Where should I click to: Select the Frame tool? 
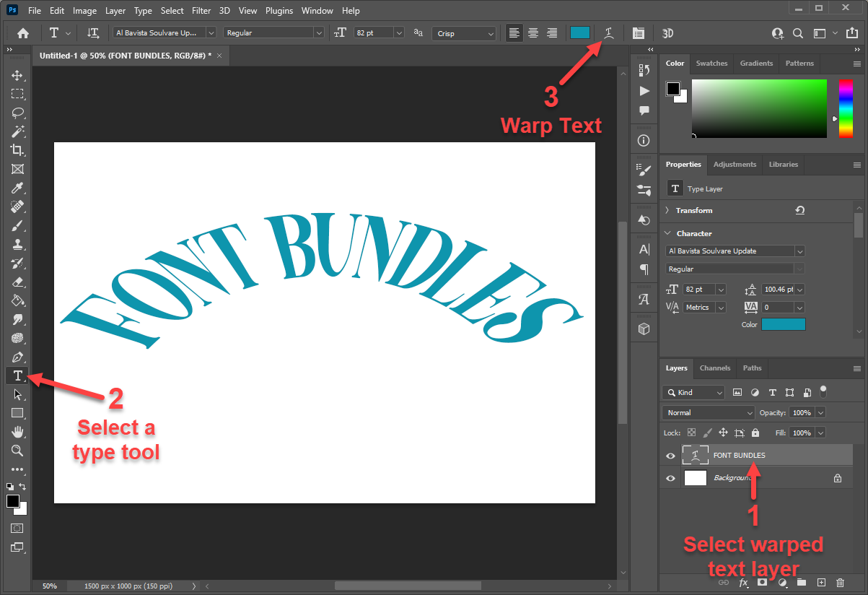point(17,169)
